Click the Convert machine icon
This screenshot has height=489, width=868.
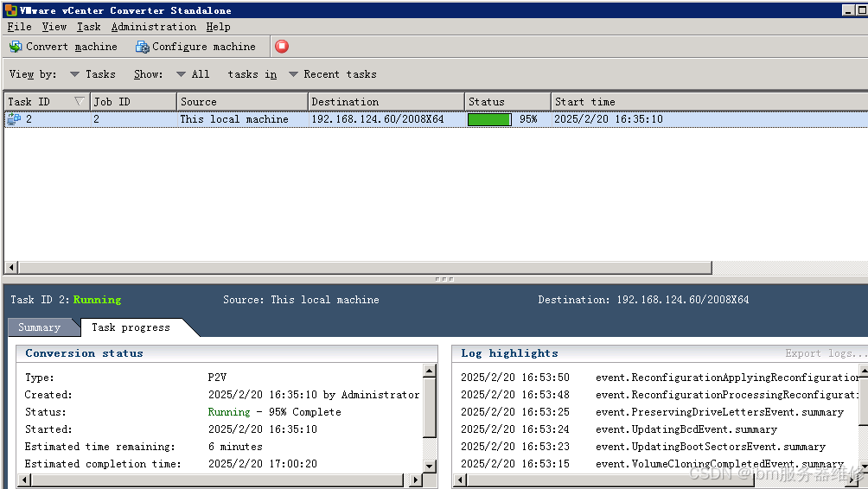coord(16,47)
